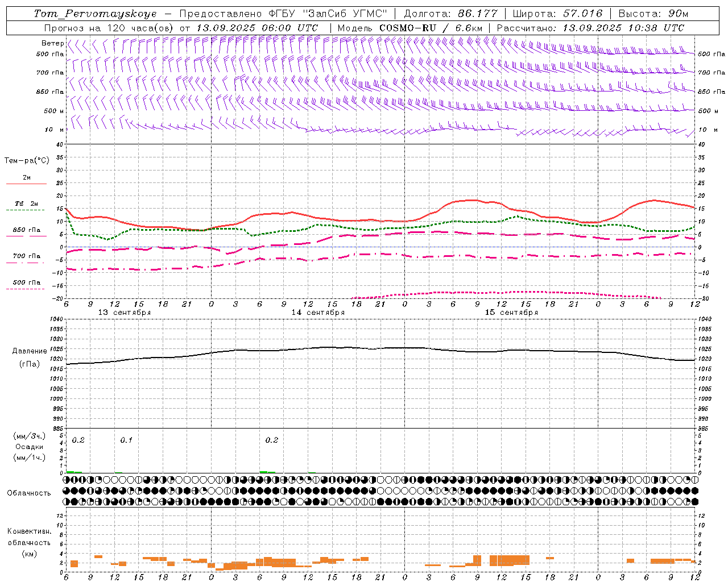Click the 13 сентября date label

click(125, 313)
